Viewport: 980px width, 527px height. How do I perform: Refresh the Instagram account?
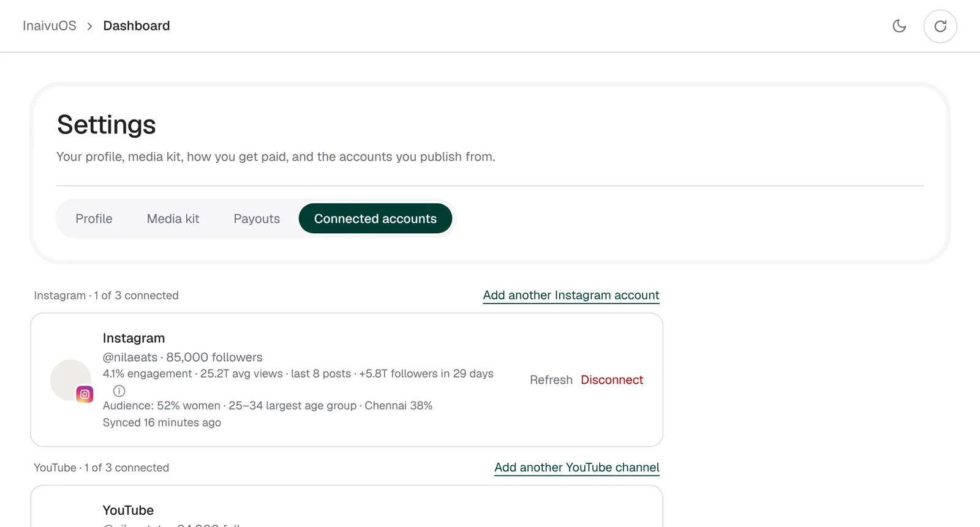(551, 379)
